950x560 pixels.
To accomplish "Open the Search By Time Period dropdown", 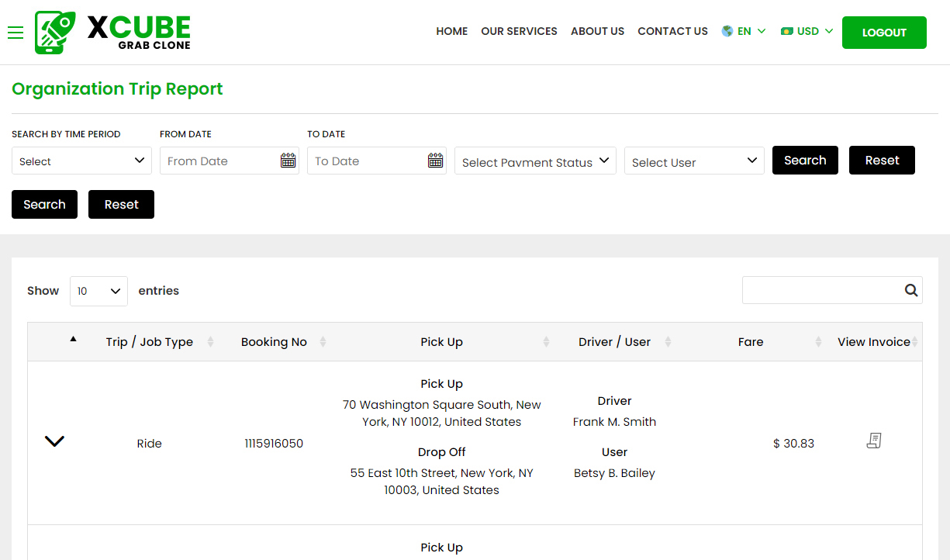I will (x=81, y=161).
